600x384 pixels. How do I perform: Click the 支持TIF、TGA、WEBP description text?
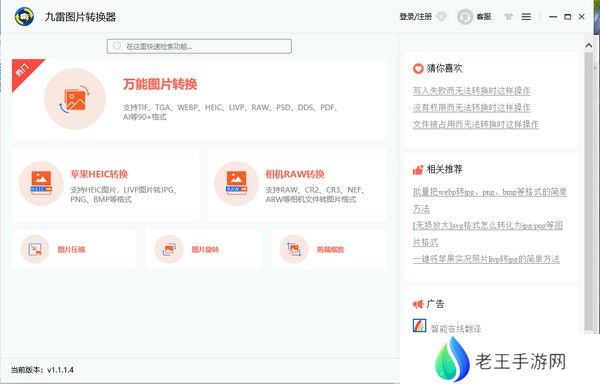[x=230, y=112]
